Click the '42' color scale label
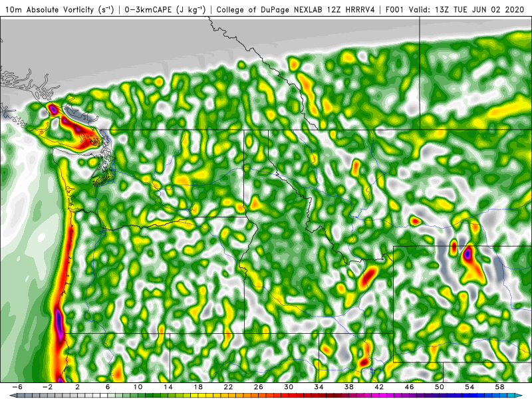 379,387
